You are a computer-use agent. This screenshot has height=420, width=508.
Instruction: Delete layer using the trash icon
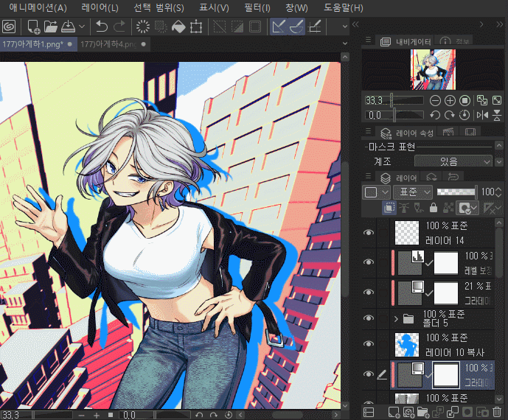pos(496,410)
